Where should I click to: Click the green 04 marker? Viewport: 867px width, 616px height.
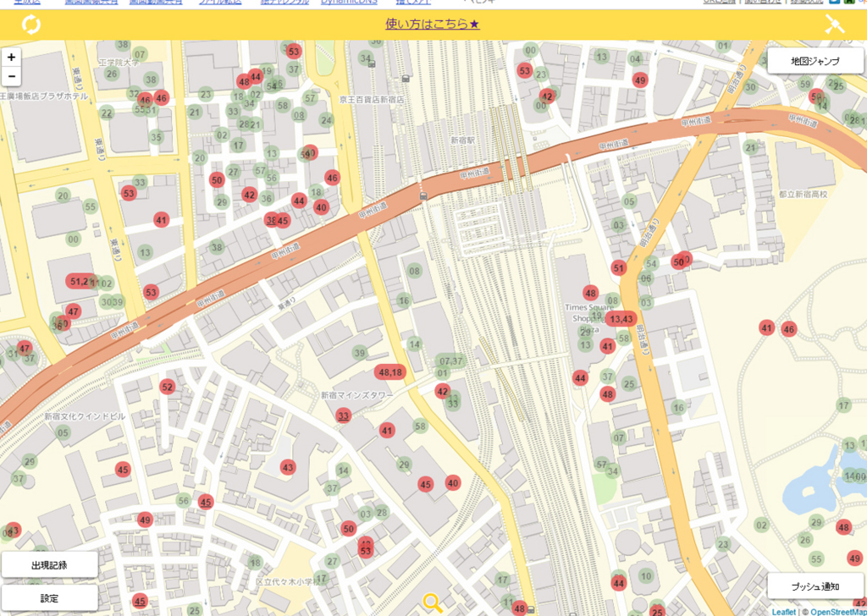[635, 59]
